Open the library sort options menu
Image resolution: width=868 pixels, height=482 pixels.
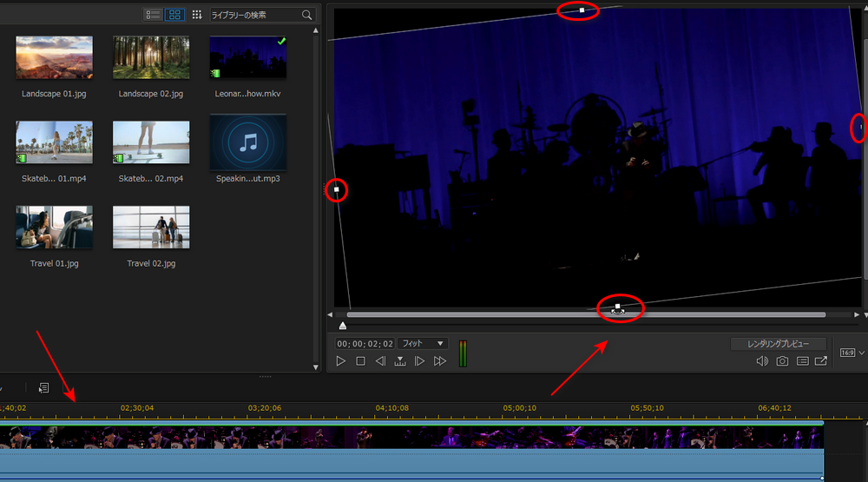[197, 15]
